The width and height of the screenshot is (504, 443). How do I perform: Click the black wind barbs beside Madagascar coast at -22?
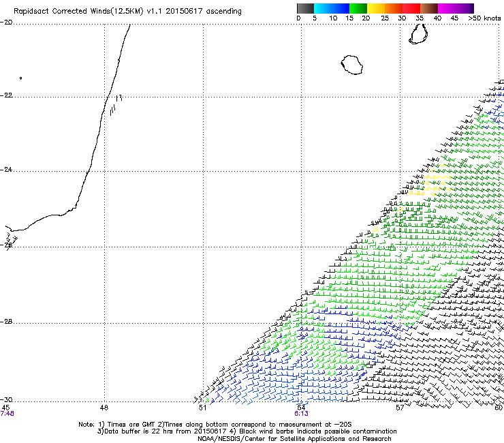click(116, 104)
